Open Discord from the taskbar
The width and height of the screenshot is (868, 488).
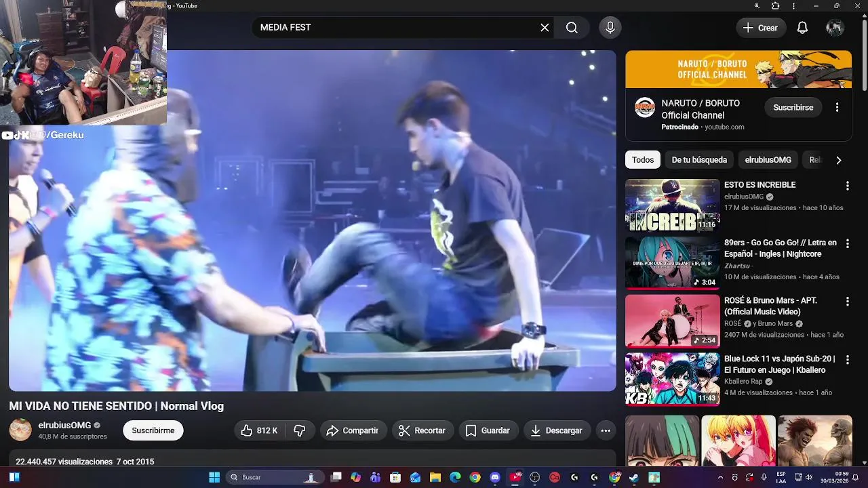[x=495, y=477]
